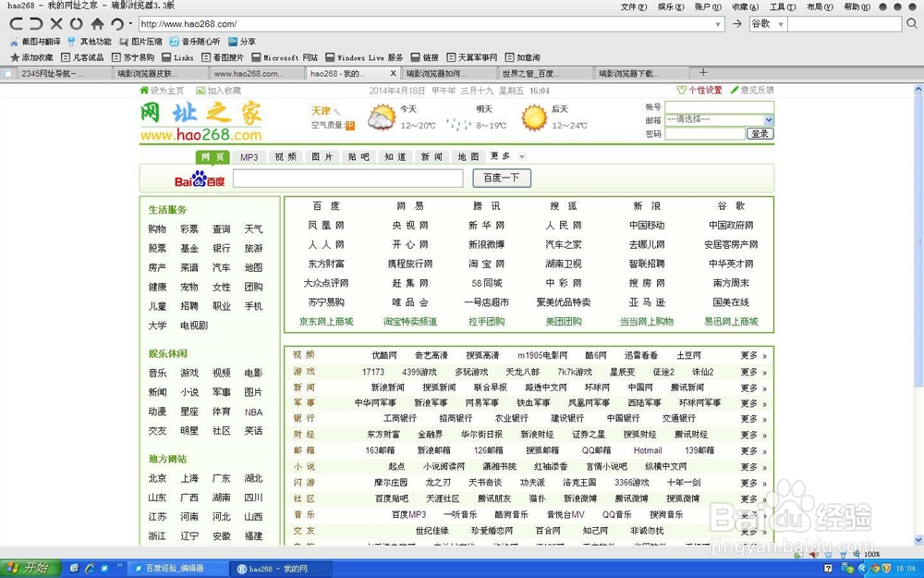The height and width of the screenshot is (578, 924).
Task: Open the 新浪微博 link in site grid
Action: point(486,244)
